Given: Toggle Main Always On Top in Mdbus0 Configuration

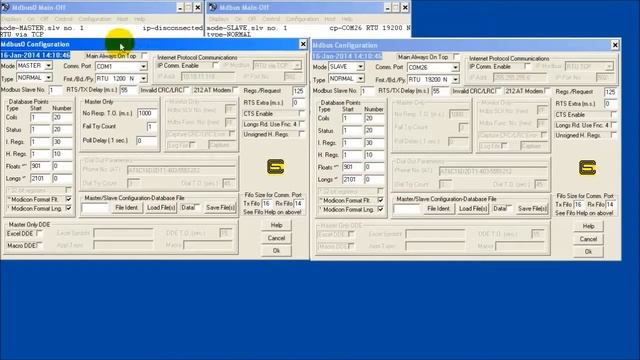Looking at the screenshot, I should 144,56.
